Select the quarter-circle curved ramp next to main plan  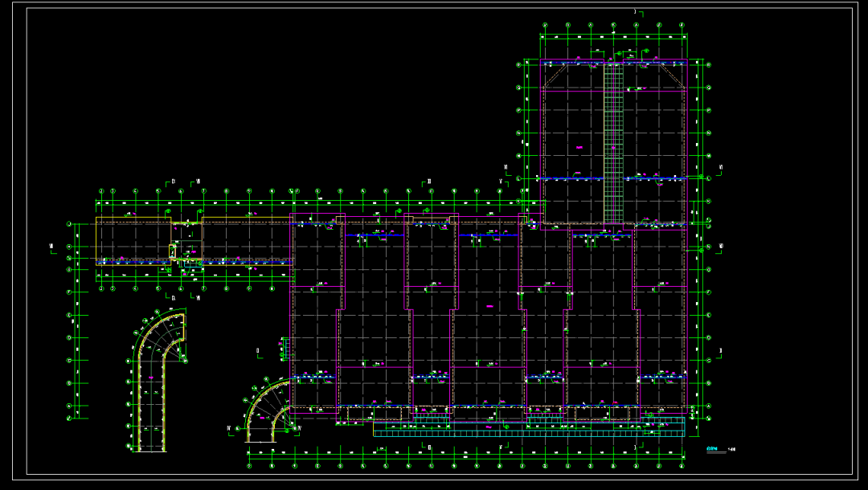pos(268,411)
